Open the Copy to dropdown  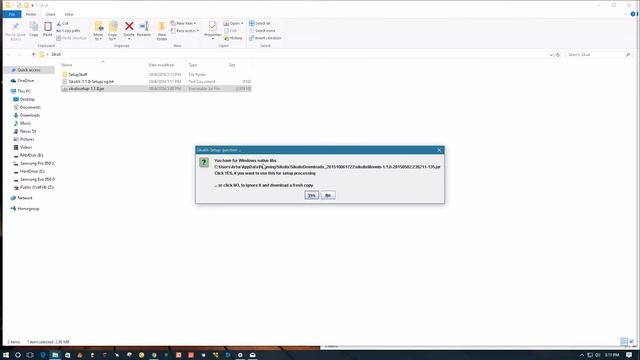113,31
